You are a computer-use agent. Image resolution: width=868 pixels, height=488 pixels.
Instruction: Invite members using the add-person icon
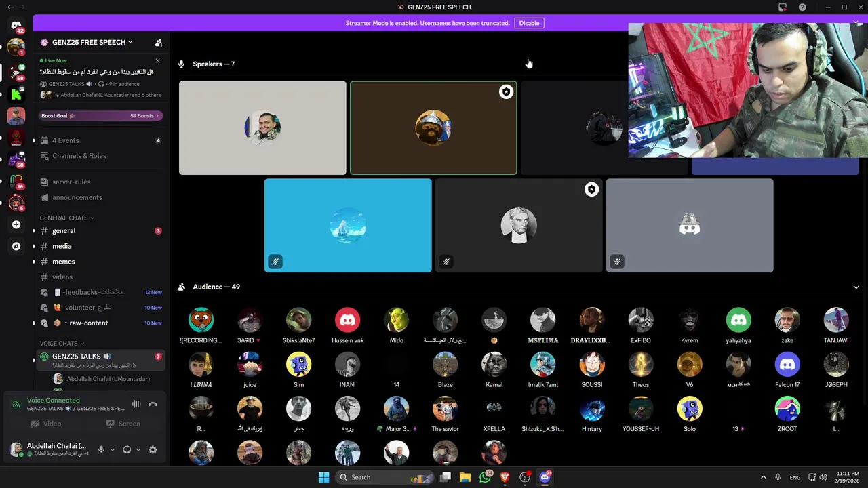pyautogui.click(x=159, y=43)
